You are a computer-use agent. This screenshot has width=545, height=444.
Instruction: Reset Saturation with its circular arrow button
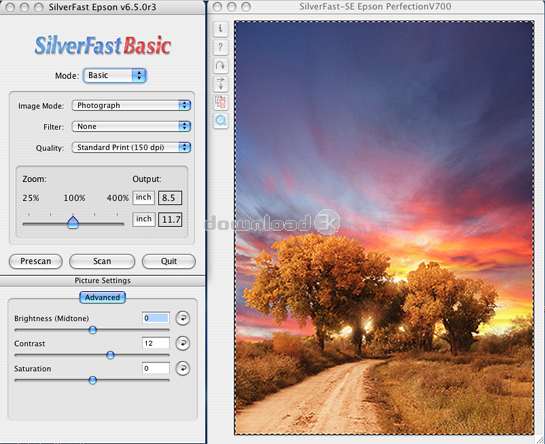[x=182, y=368]
